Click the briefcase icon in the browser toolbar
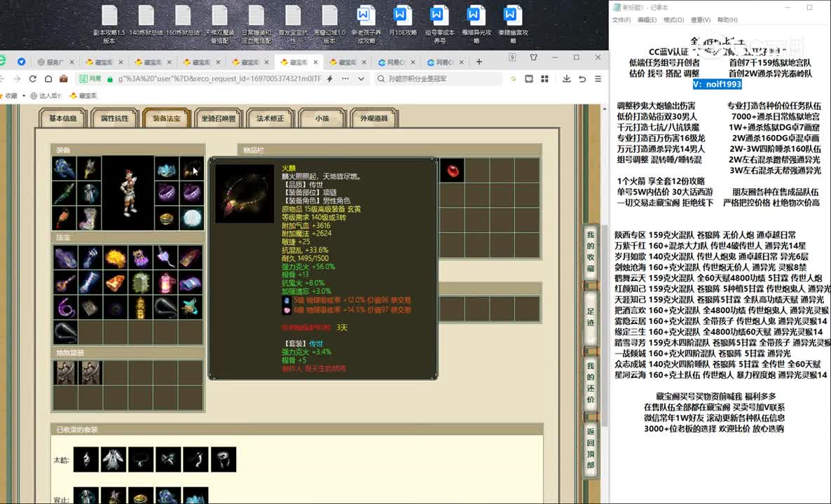The width and height of the screenshot is (831, 504). [x=64, y=78]
